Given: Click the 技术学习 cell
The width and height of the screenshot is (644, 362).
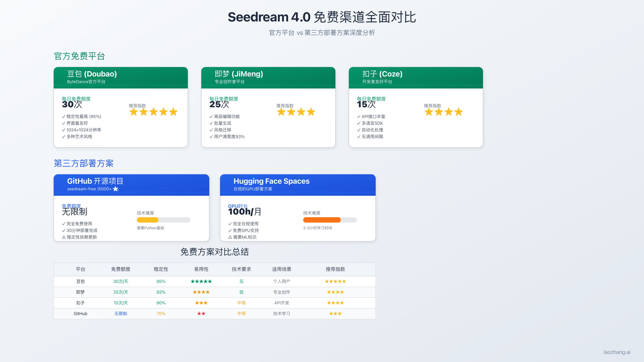Looking at the screenshot, I should coord(282,313).
